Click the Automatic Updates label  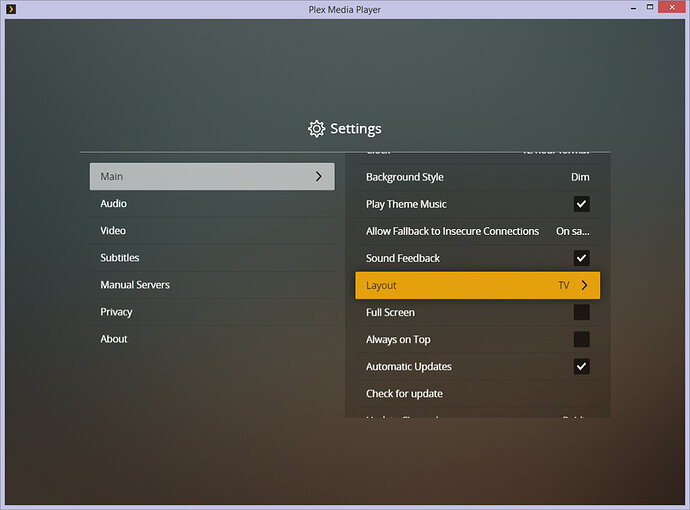tap(408, 367)
